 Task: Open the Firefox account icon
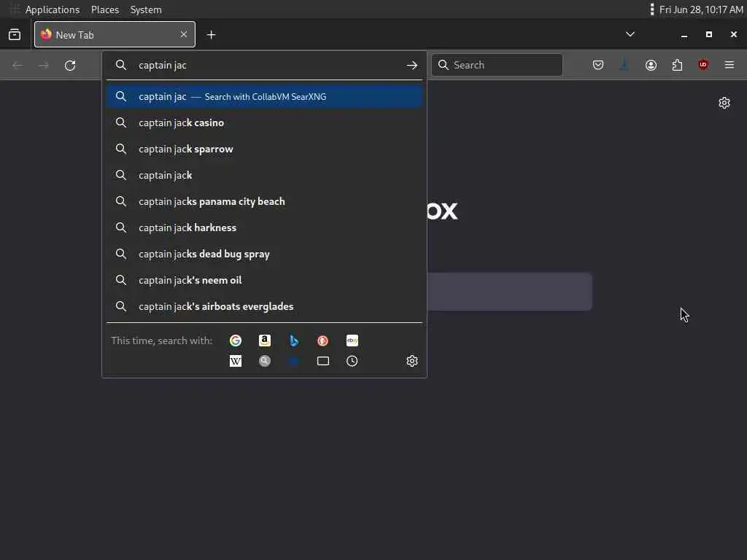coord(651,65)
